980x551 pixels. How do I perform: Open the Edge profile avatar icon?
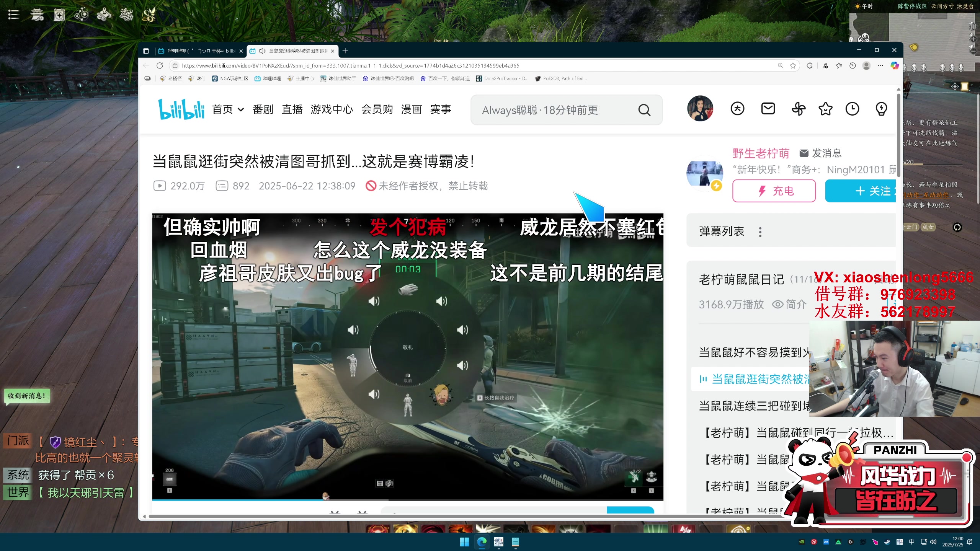pos(866,65)
